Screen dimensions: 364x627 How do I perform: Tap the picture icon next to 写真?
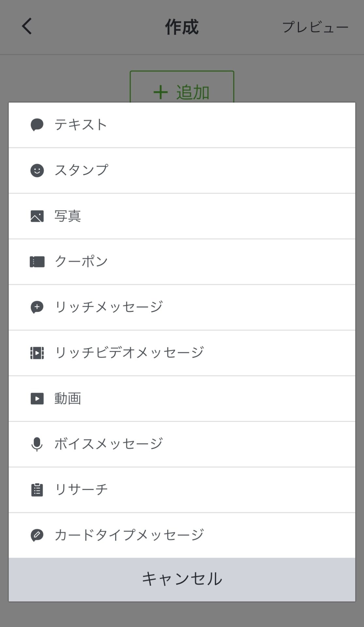click(x=37, y=216)
